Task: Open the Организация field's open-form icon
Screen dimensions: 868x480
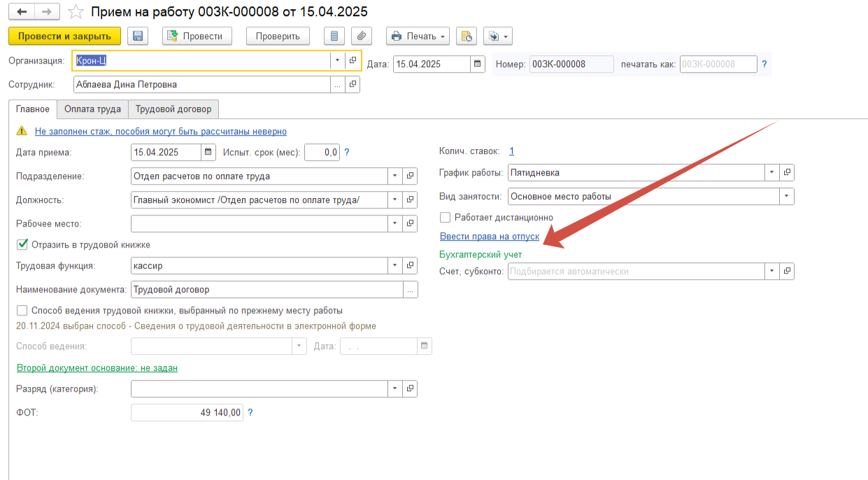Action: [353, 61]
